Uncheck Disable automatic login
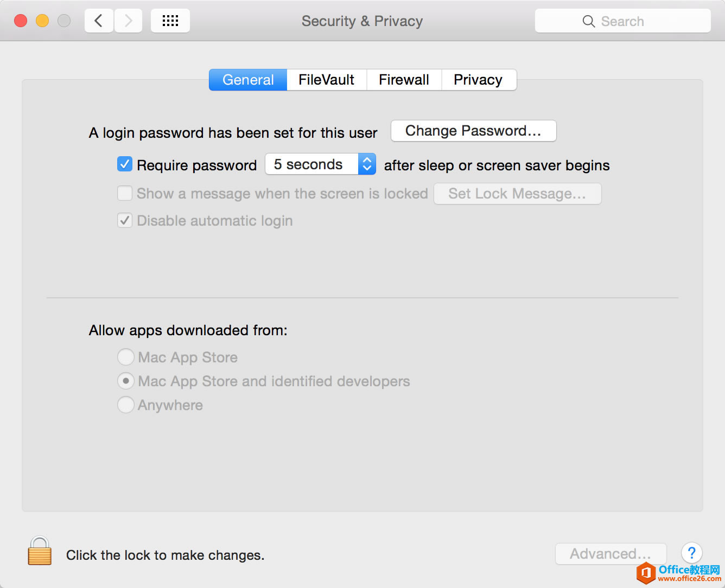725x588 pixels. (124, 220)
